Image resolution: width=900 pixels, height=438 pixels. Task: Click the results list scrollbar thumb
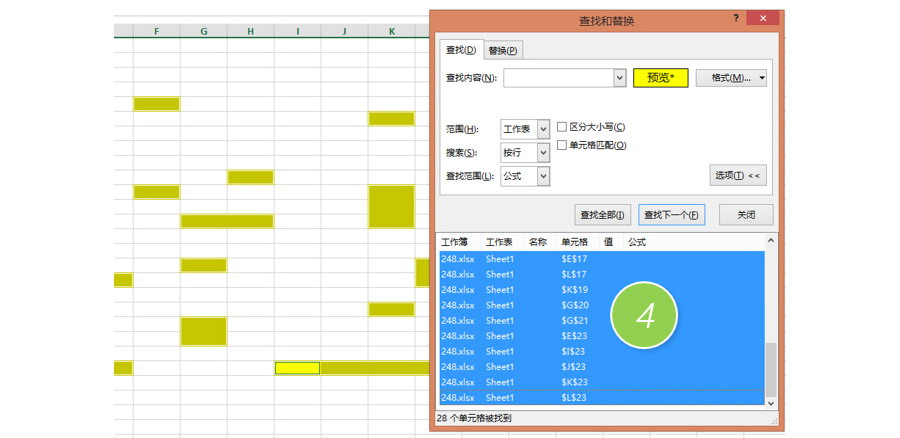[771, 370]
